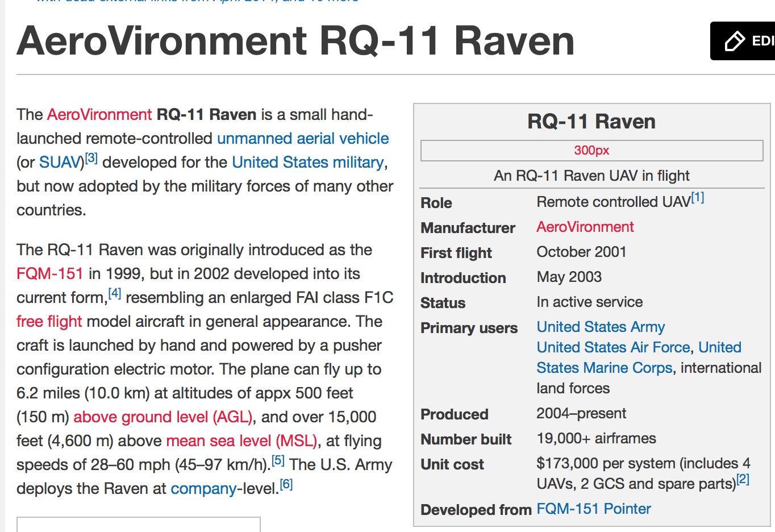
Task: Click the Role label in infobox
Action: [x=436, y=203]
